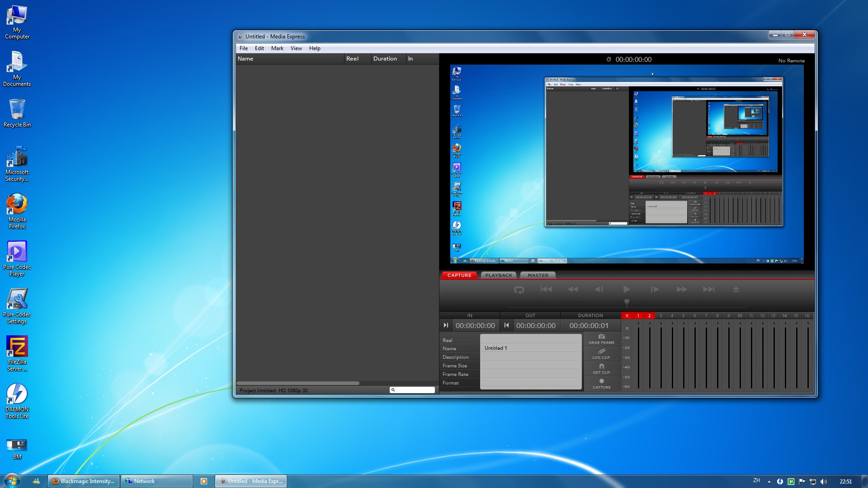Sort clip list by Duration column
Image resolution: width=868 pixels, height=488 pixels.
[x=385, y=59]
